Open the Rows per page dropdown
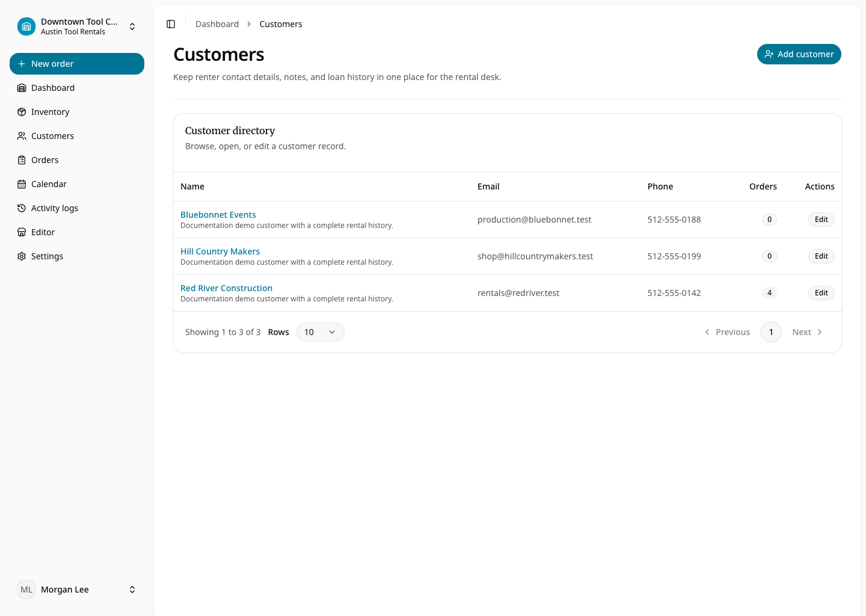The image size is (866, 616). click(x=321, y=332)
